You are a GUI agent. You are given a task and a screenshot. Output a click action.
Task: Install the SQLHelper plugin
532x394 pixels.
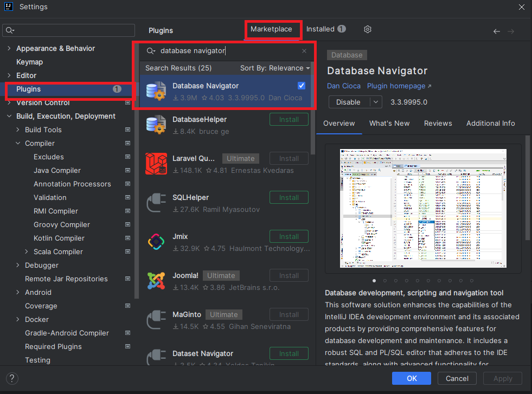289,197
